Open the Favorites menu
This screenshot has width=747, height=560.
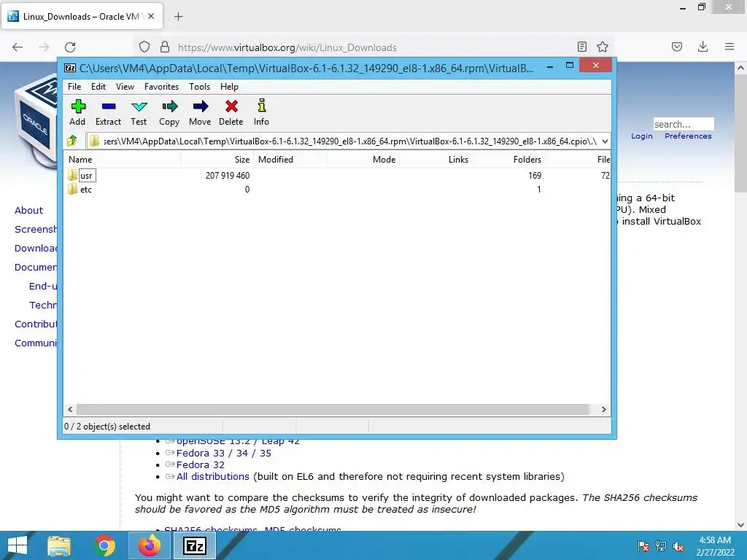[x=161, y=87]
